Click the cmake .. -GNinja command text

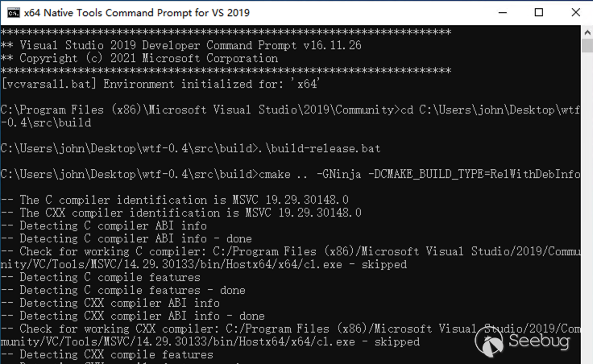(x=420, y=174)
